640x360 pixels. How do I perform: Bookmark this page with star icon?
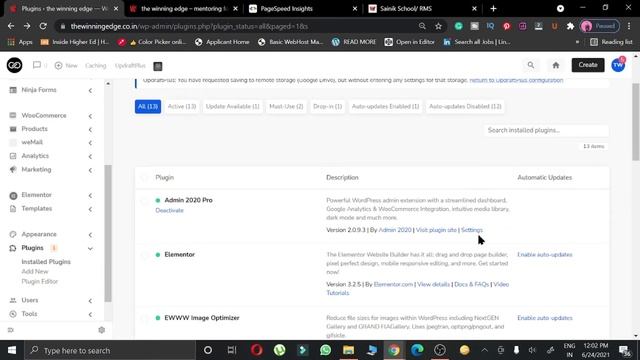[438, 26]
